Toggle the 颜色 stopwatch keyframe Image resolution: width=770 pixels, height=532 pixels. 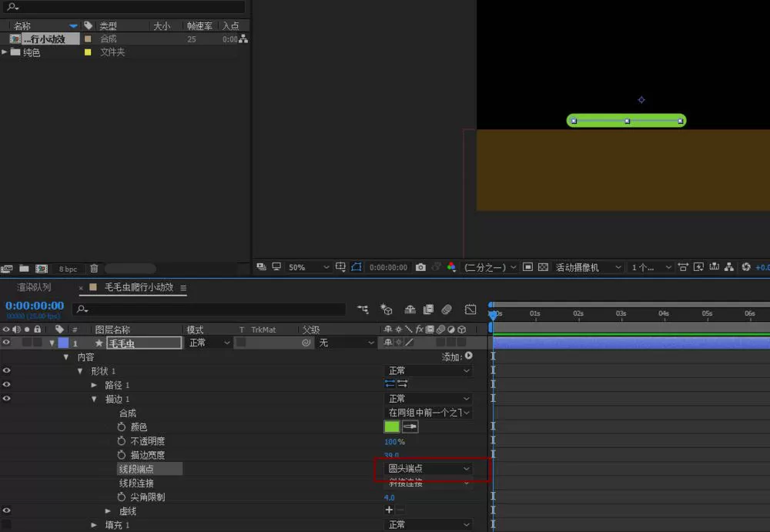(122, 427)
